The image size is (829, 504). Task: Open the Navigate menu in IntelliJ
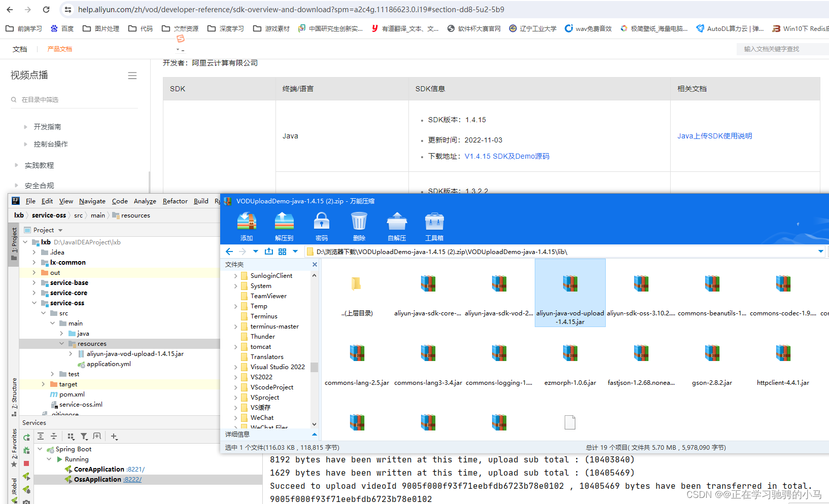[92, 201]
